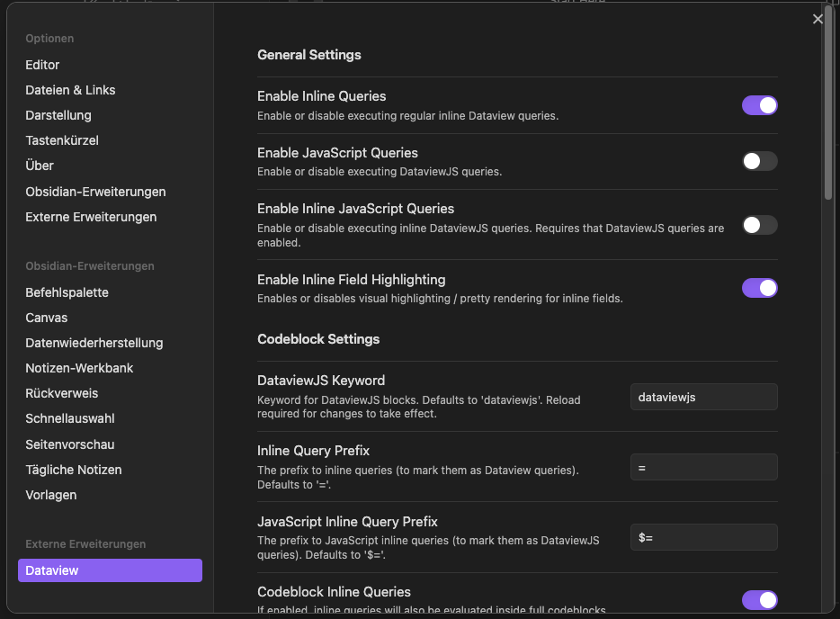Open Dateien & Links settings
This screenshot has width=840, height=619.
coord(70,90)
